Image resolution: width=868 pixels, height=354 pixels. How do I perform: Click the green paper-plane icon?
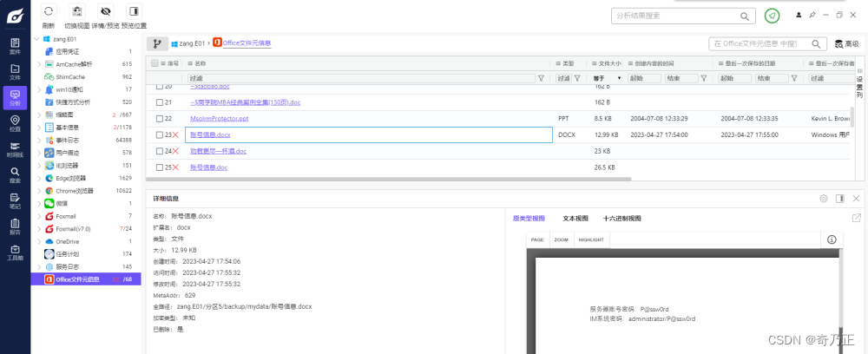tap(772, 16)
